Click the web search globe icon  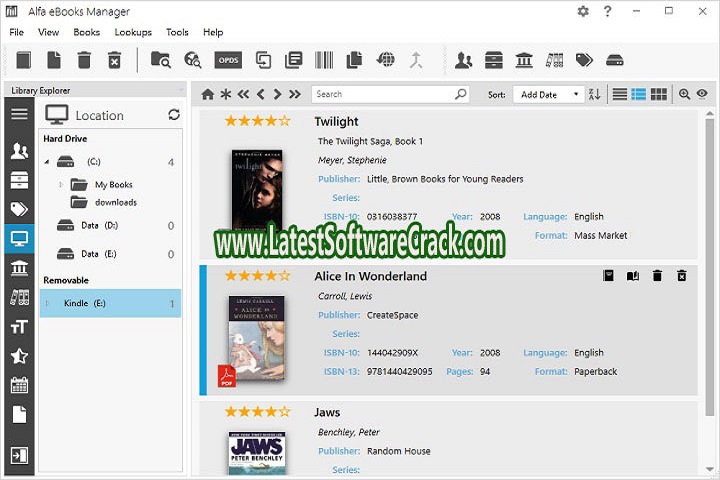point(193,60)
